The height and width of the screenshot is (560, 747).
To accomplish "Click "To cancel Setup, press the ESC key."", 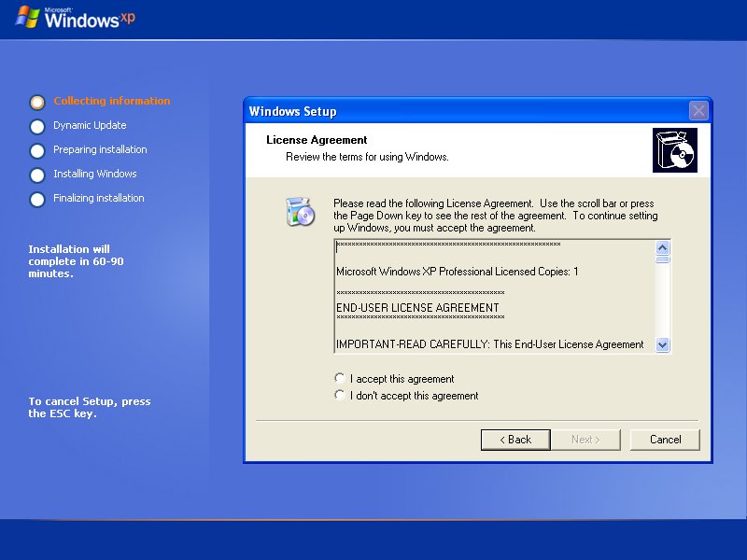I will (x=89, y=407).
